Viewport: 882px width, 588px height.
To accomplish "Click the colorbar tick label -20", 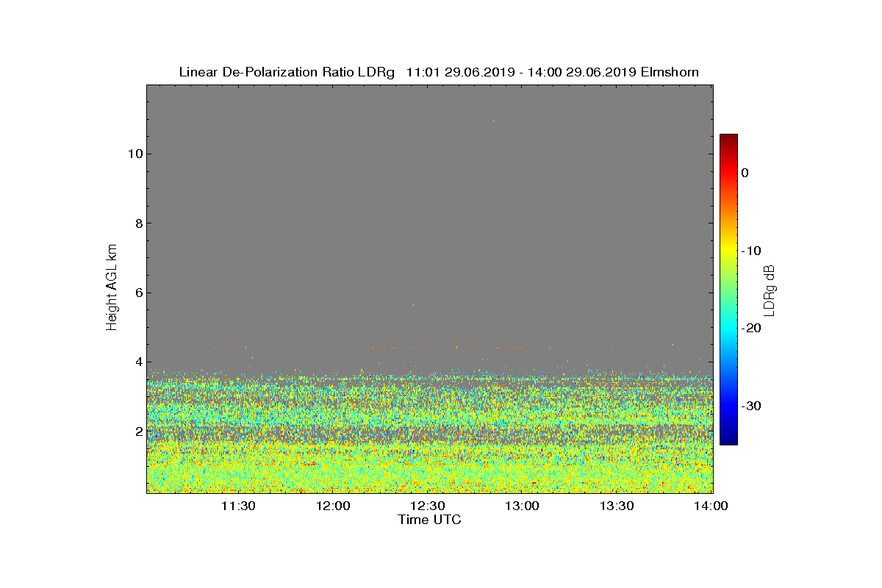I will click(751, 329).
